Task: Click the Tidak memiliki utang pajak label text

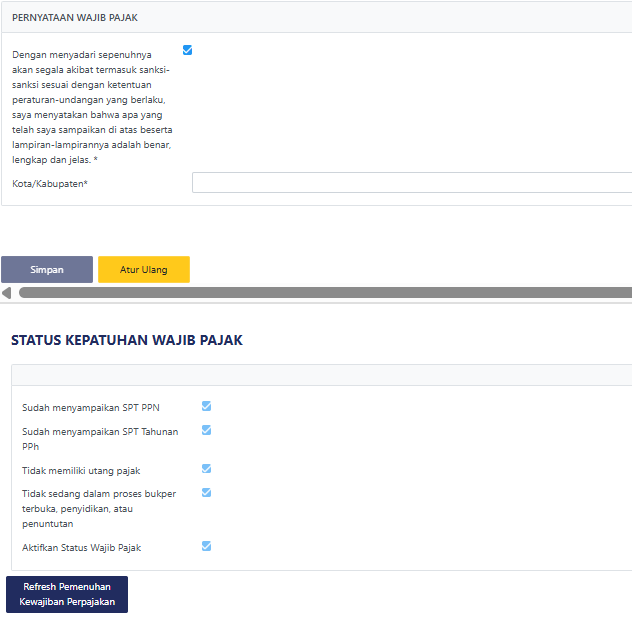Action: click(81, 470)
